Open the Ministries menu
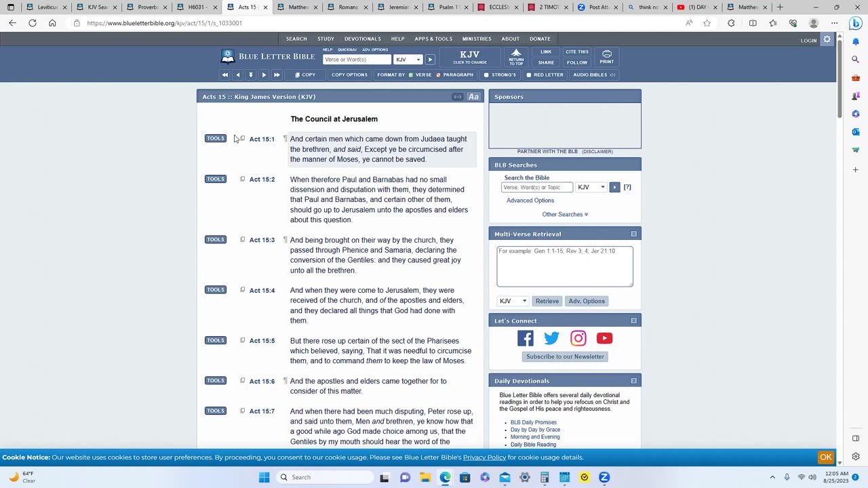This screenshot has width=868, height=488. click(477, 39)
